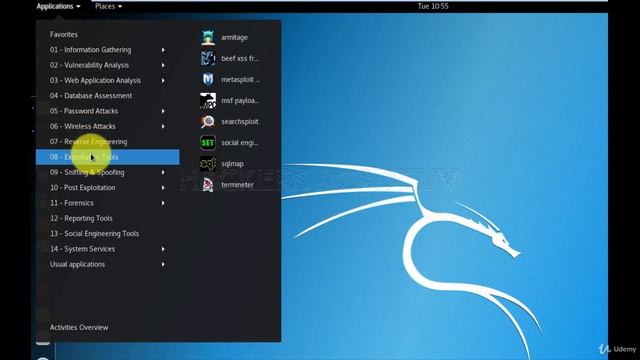The width and height of the screenshot is (640, 360).
Task: Click the Applications dropdown arrow
Action: (x=78, y=7)
